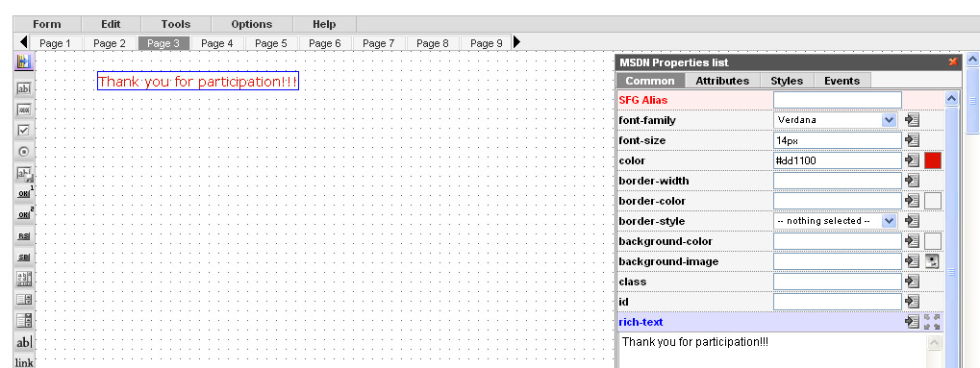Switch to the Attributes properties tab

click(x=722, y=81)
